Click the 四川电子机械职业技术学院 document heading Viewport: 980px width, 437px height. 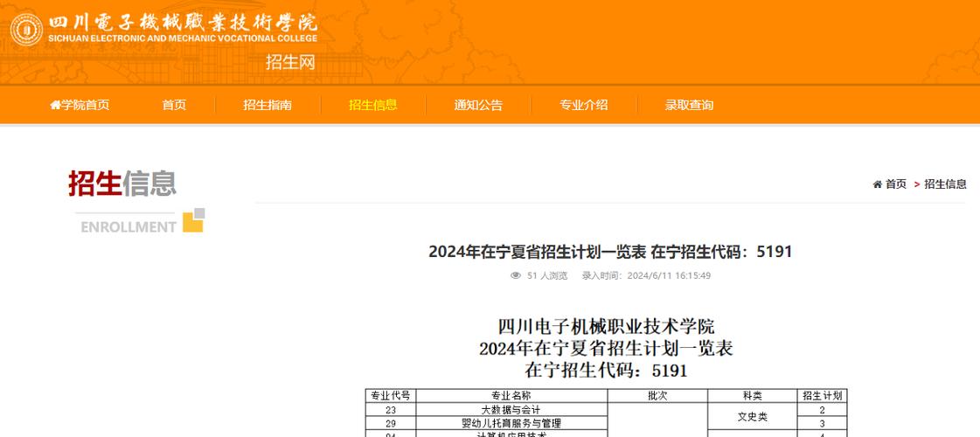point(606,326)
